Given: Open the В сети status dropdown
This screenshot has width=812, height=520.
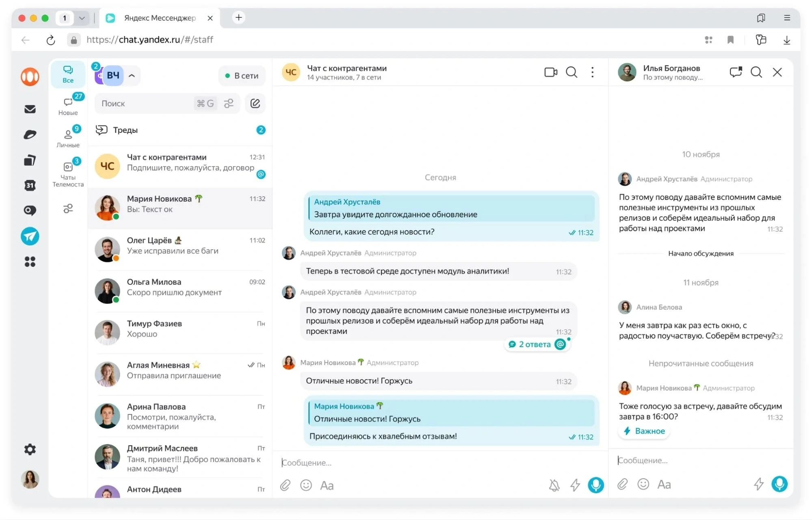Looking at the screenshot, I should click(x=242, y=76).
